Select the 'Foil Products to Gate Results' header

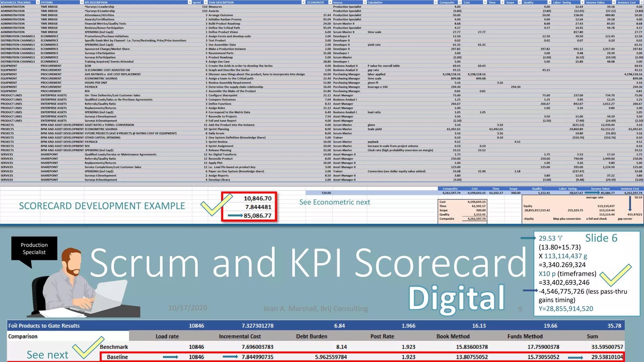tap(44, 326)
